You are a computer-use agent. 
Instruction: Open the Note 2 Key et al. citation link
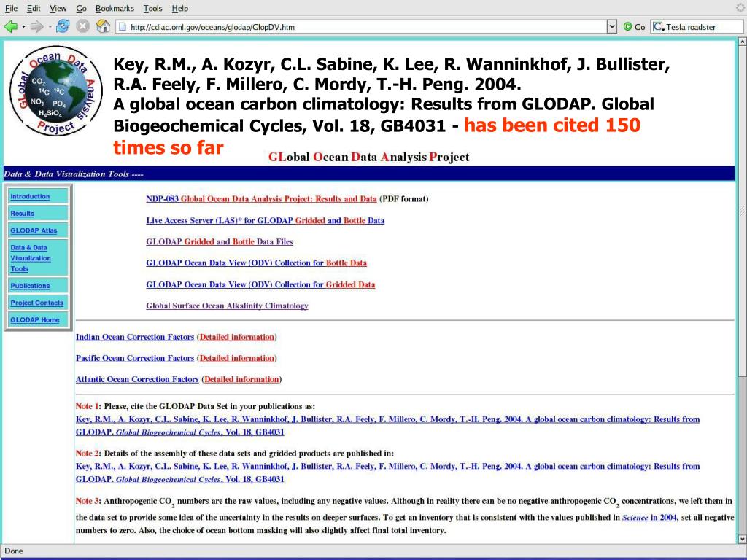coord(388,472)
